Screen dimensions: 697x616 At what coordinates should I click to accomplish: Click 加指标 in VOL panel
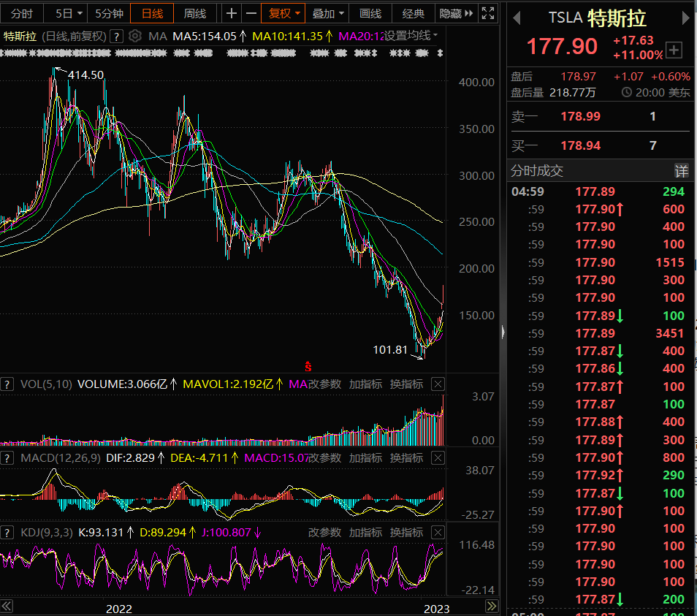(365, 384)
